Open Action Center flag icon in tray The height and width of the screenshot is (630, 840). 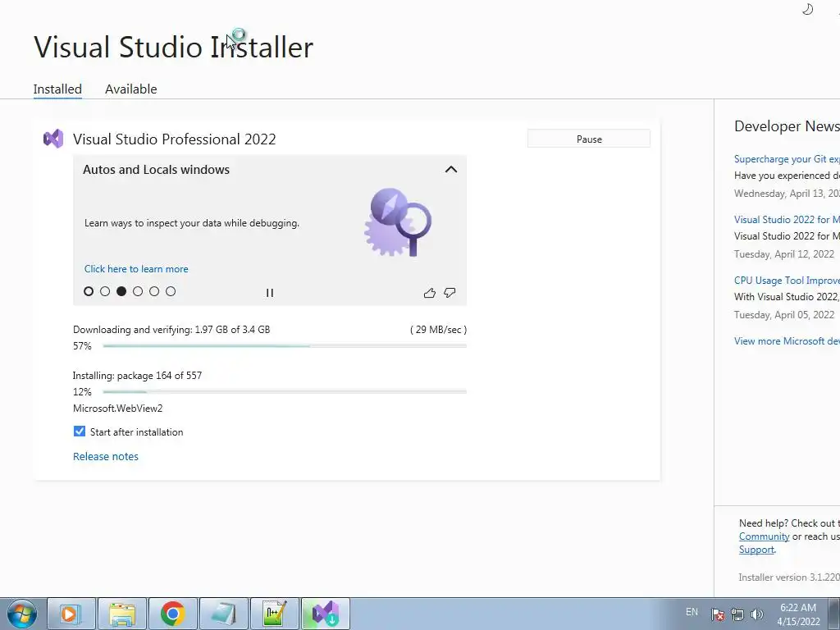(x=718, y=614)
